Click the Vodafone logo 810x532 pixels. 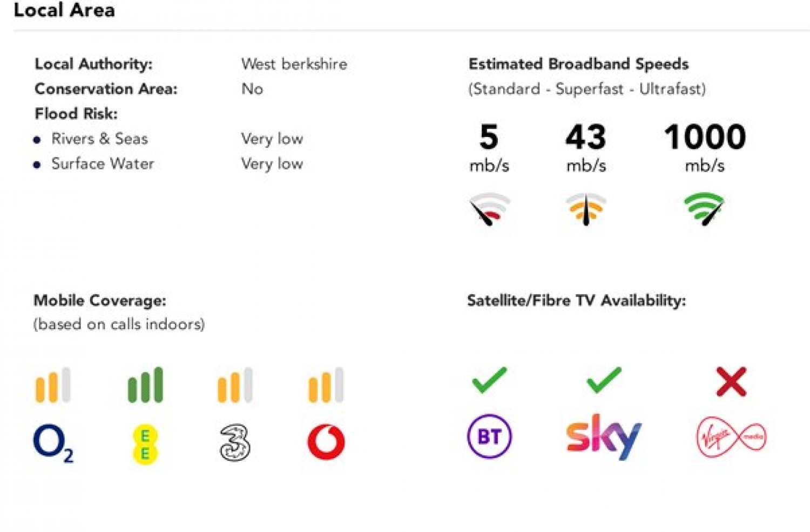click(x=326, y=442)
